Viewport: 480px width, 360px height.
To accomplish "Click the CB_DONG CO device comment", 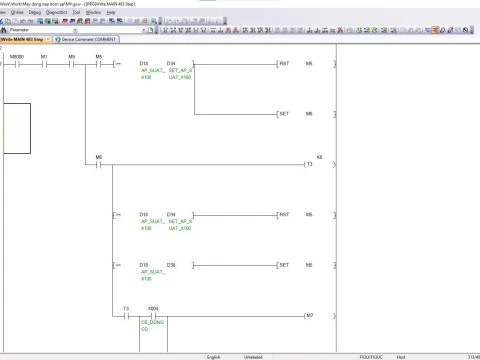I will 152,326.
